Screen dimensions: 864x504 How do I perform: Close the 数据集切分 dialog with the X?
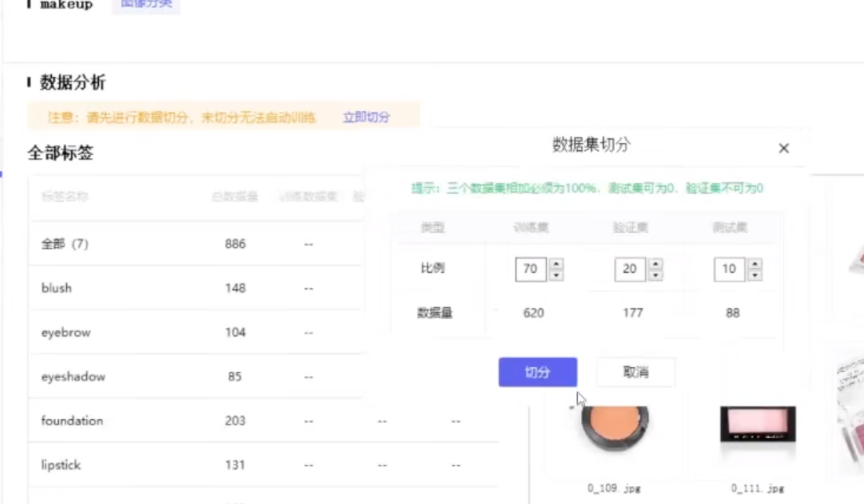[x=783, y=148]
